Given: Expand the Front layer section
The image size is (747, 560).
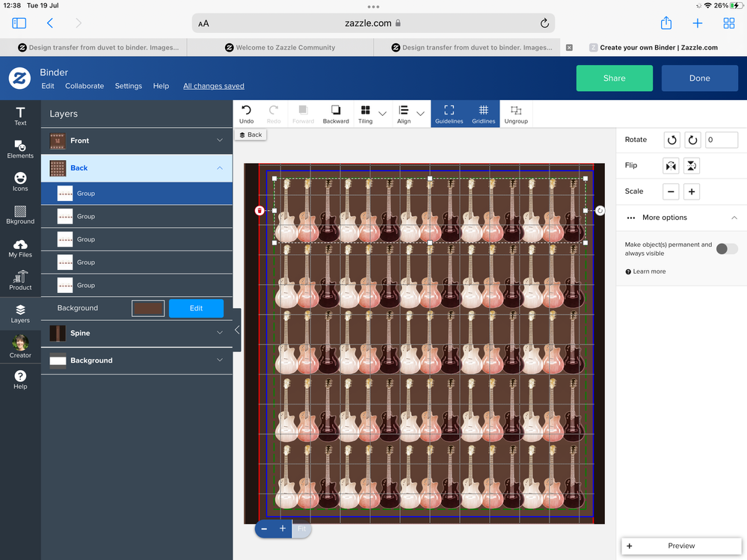Looking at the screenshot, I should pyautogui.click(x=220, y=141).
